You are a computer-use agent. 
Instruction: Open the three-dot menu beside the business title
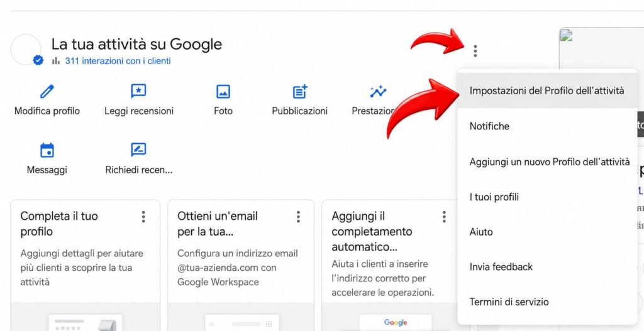coord(475,51)
